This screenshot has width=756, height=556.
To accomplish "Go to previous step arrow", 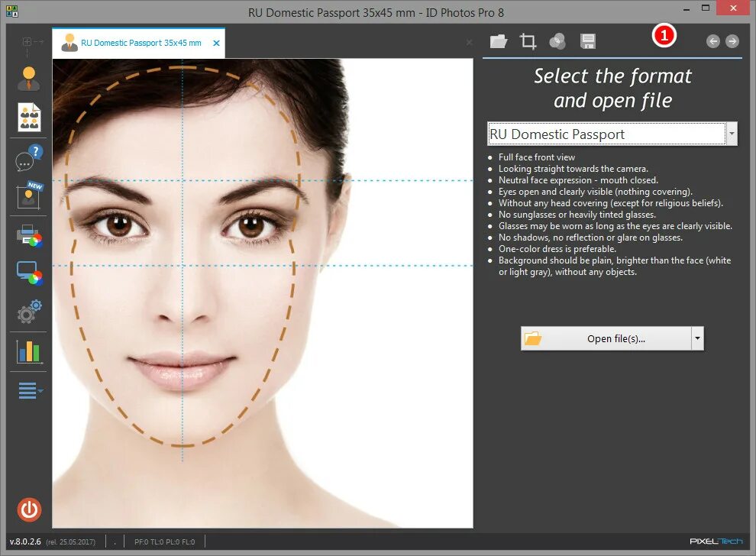I will [713, 41].
